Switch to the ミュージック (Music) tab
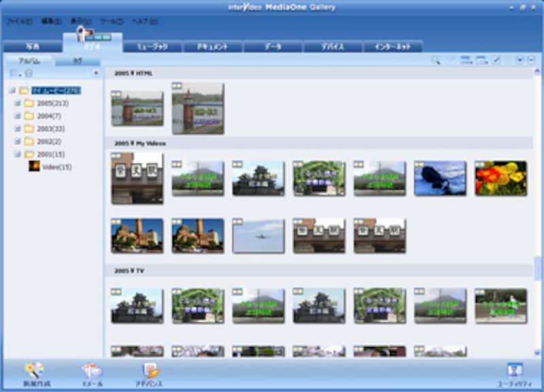This screenshot has width=544, height=392. pos(152,46)
